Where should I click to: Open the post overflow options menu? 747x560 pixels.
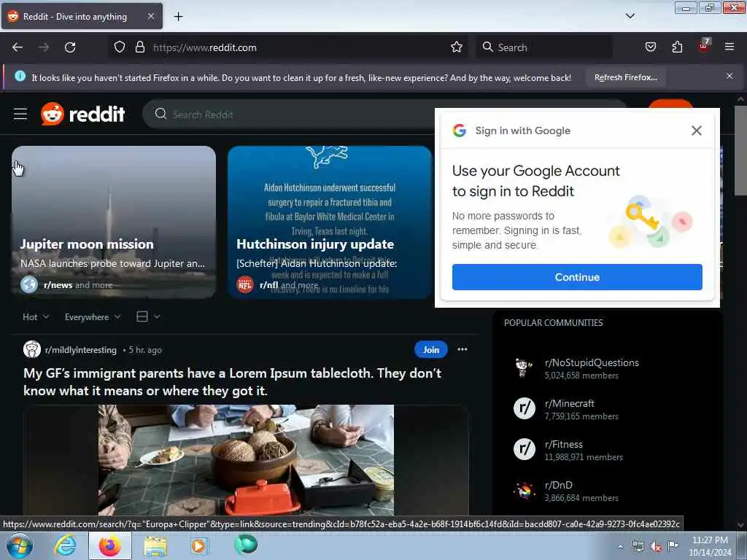coord(462,349)
